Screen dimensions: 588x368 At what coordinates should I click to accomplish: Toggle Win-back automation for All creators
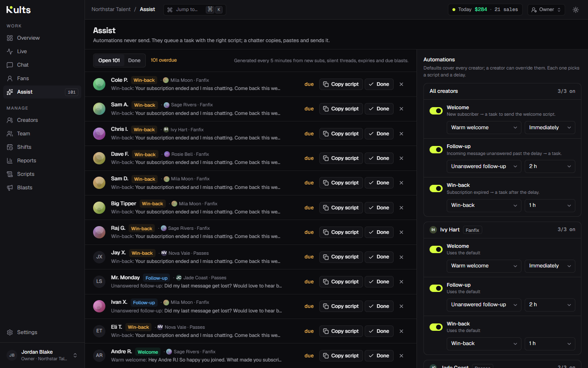pyautogui.click(x=436, y=188)
